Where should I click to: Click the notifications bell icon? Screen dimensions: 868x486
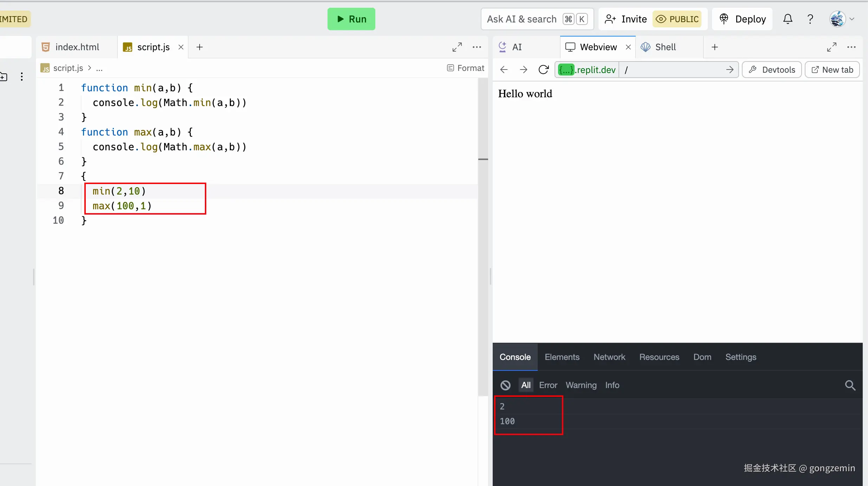(x=788, y=19)
